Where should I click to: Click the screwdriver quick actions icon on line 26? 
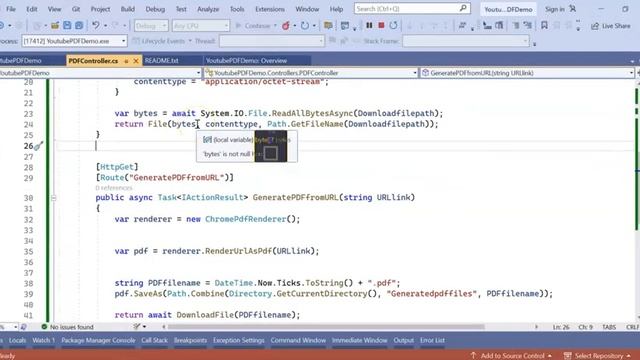click(x=38, y=146)
